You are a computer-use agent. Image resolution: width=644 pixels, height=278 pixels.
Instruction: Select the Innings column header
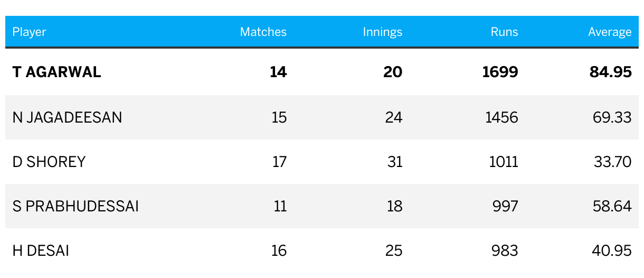(x=383, y=32)
